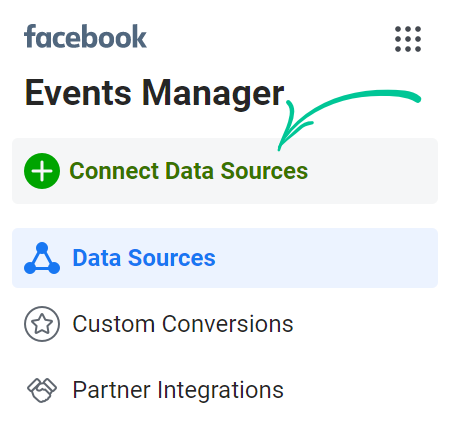Open the Data Sources menu item
Image resolution: width=449 pixels, height=448 pixels.
point(144,258)
